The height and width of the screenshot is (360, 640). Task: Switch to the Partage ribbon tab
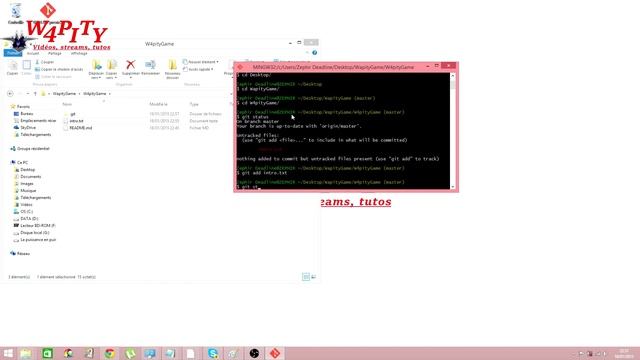(x=55, y=53)
